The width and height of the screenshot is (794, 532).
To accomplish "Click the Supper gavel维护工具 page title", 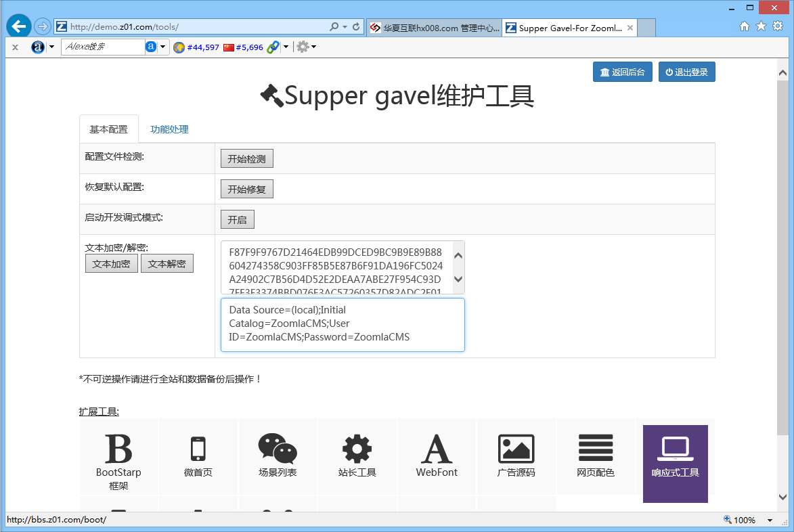I will point(397,95).
